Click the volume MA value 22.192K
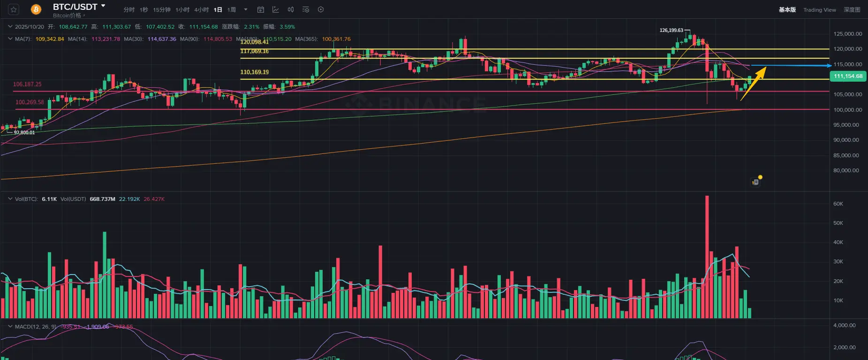The width and height of the screenshot is (868, 360). pyautogui.click(x=129, y=199)
